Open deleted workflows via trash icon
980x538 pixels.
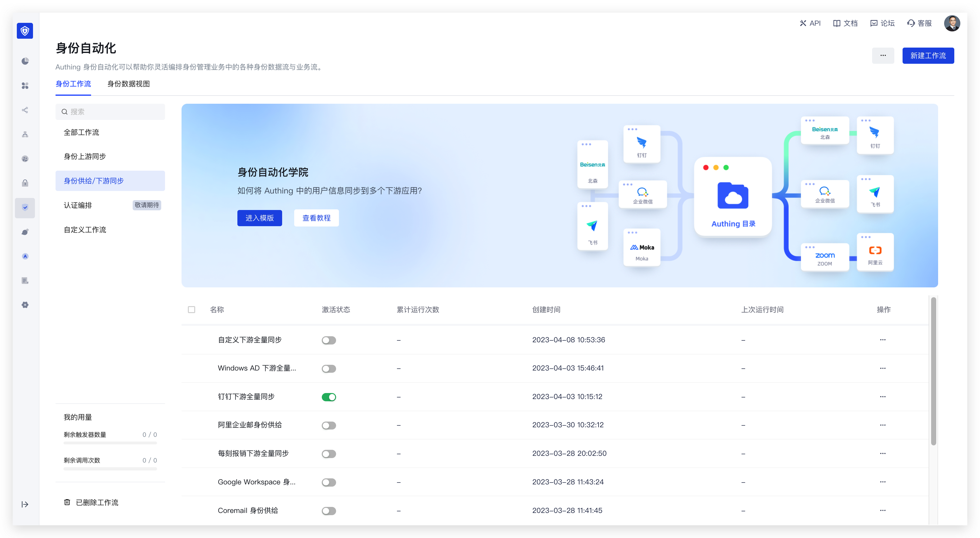pyautogui.click(x=67, y=502)
